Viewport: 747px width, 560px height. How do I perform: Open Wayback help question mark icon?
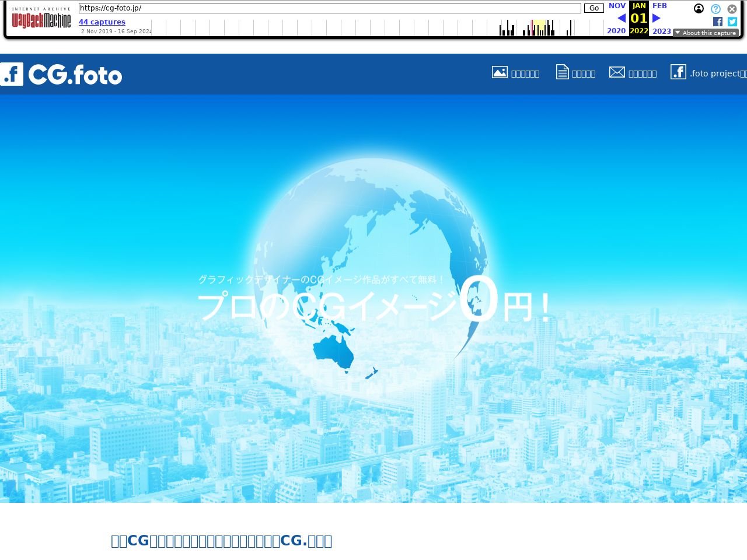click(715, 9)
